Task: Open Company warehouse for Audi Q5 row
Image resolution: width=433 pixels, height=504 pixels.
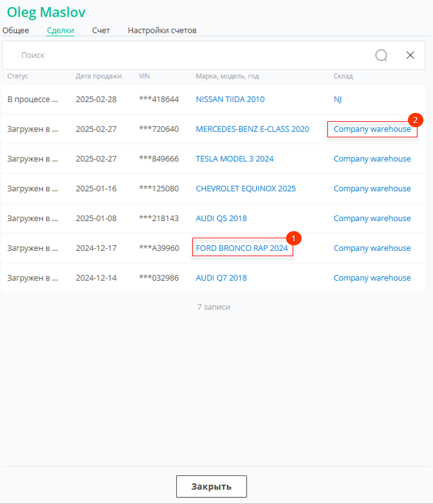Action: [x=372, y=218]
